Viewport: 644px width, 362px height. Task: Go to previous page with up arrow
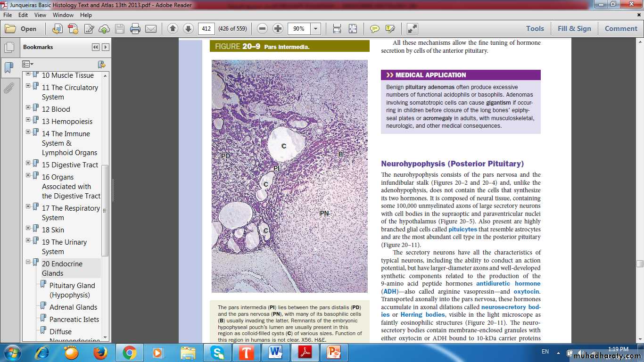pyautogui.click(x=173, y=29)
